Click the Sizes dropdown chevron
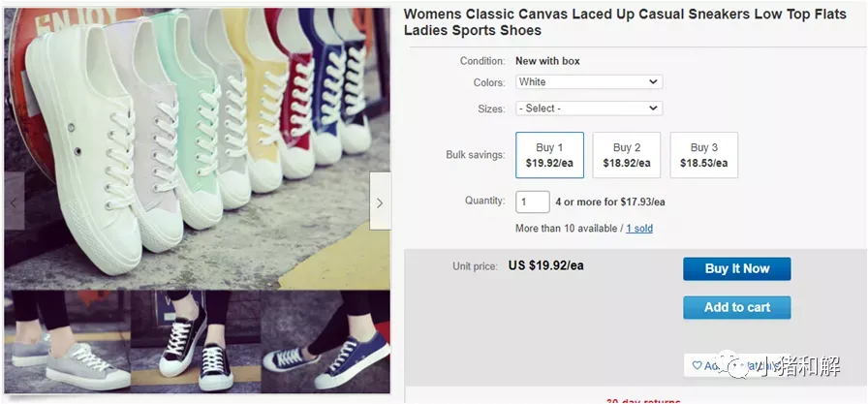The width and height of the screenshot is (868, 404). (653, 109)
